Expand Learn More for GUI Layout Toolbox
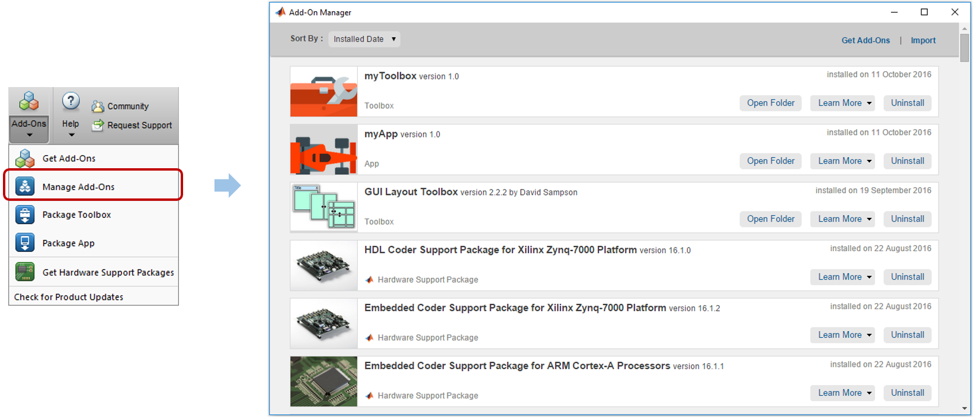 [869, 219]
